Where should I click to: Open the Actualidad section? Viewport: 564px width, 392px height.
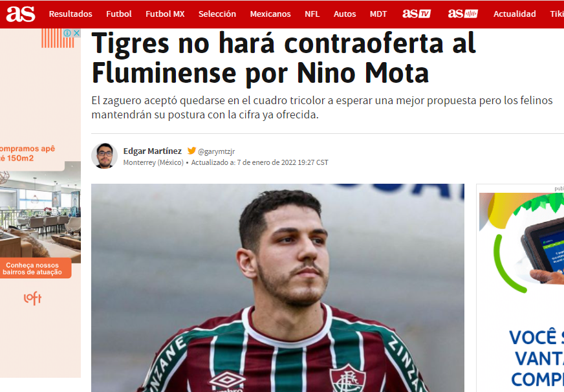pyautogui.click(x=515, y=14)
